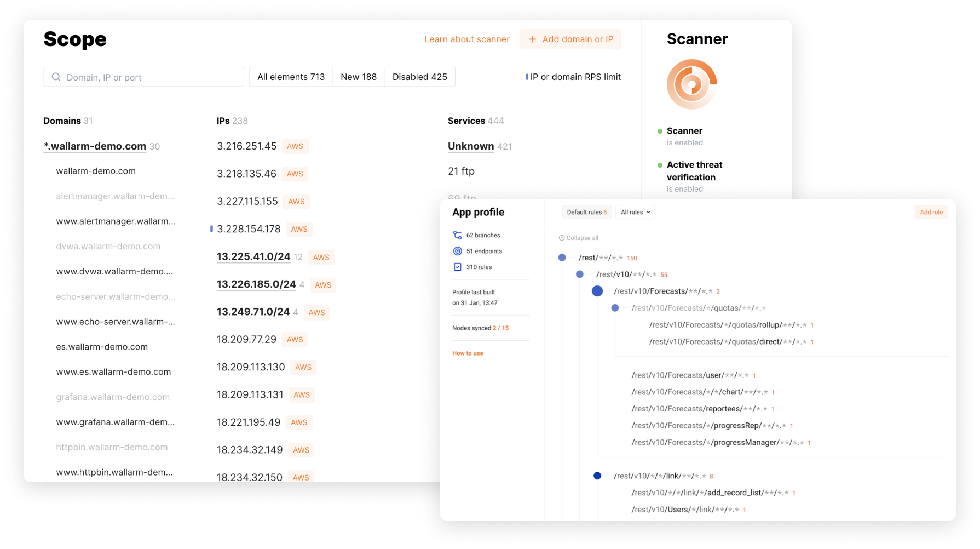
Task: Collapse the /rest/v10/**/*.* tree node
Action: 580,274
